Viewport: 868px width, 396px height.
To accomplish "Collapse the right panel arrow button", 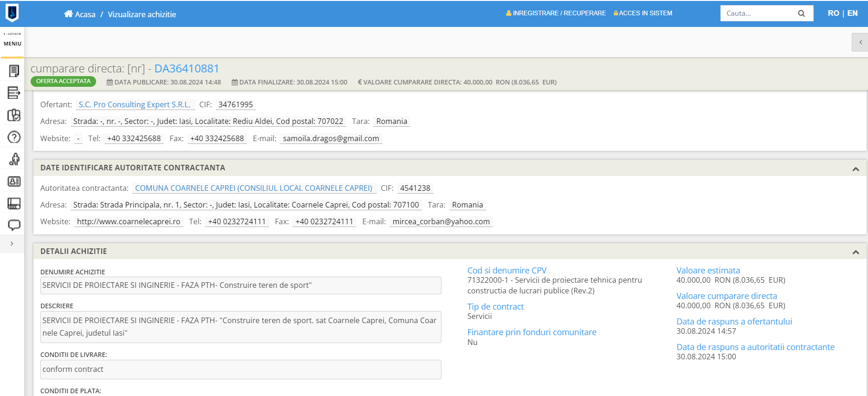I will coord(860,42).
